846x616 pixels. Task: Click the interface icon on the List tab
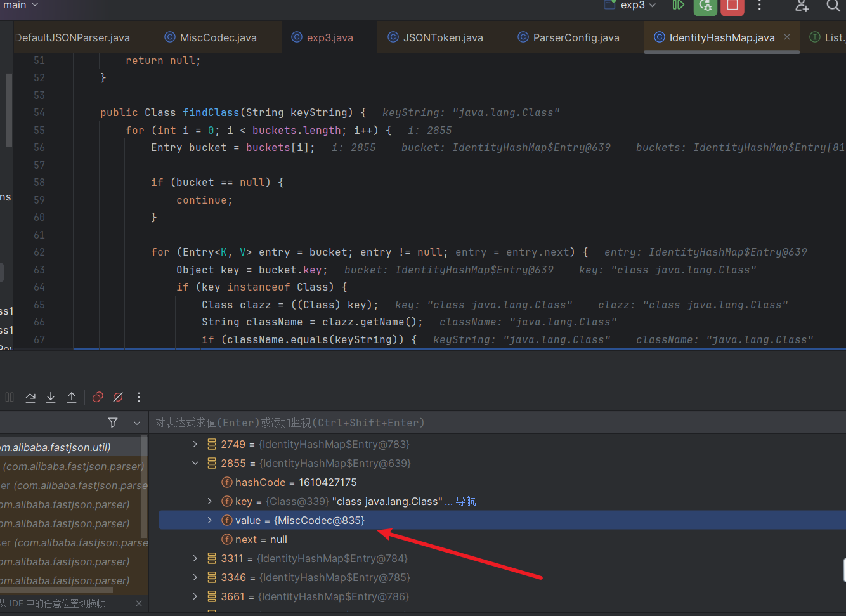coord(815,37)
